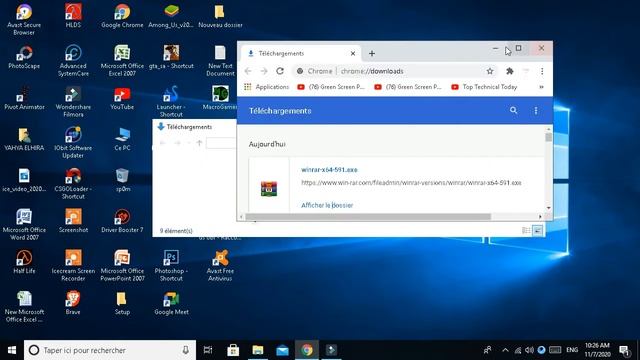The height and width of the screenshot is (360, 640).
Task: Open Chrome's three-dot main menu
Action: 542,71
